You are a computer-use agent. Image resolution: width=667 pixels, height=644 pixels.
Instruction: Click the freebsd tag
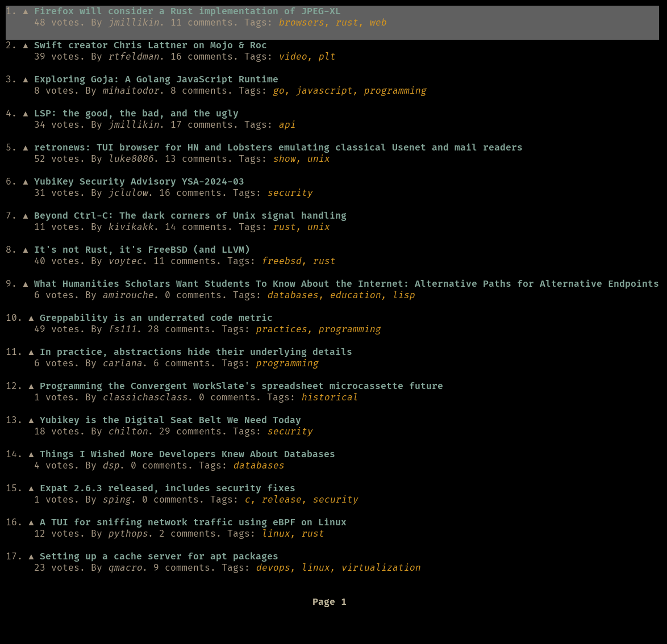pos(281,261)
